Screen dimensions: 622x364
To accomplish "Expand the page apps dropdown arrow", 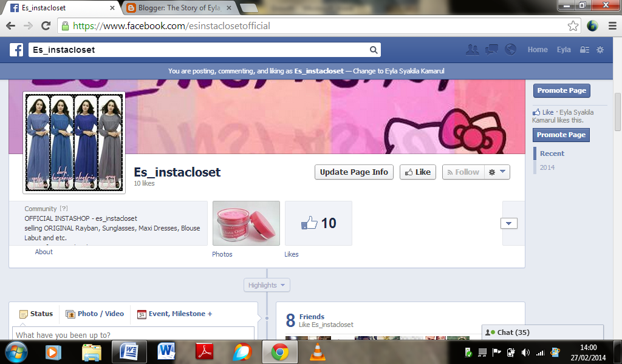I will (508, 223).
